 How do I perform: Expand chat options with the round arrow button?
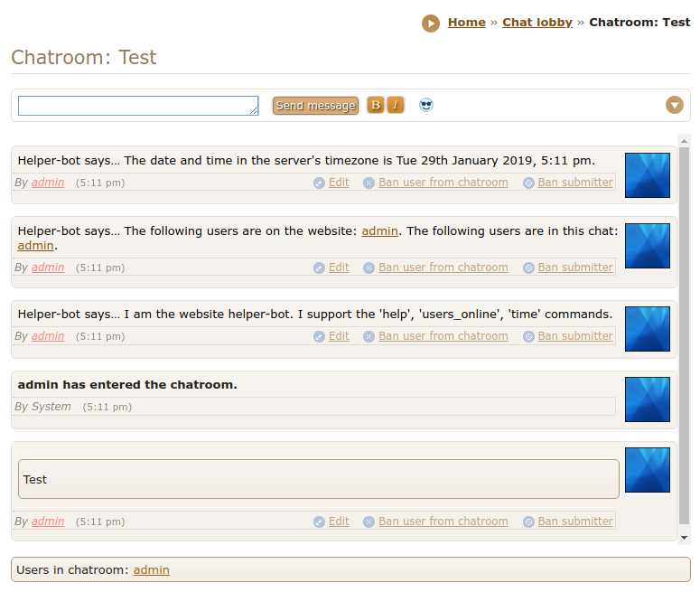click(675, 105)
